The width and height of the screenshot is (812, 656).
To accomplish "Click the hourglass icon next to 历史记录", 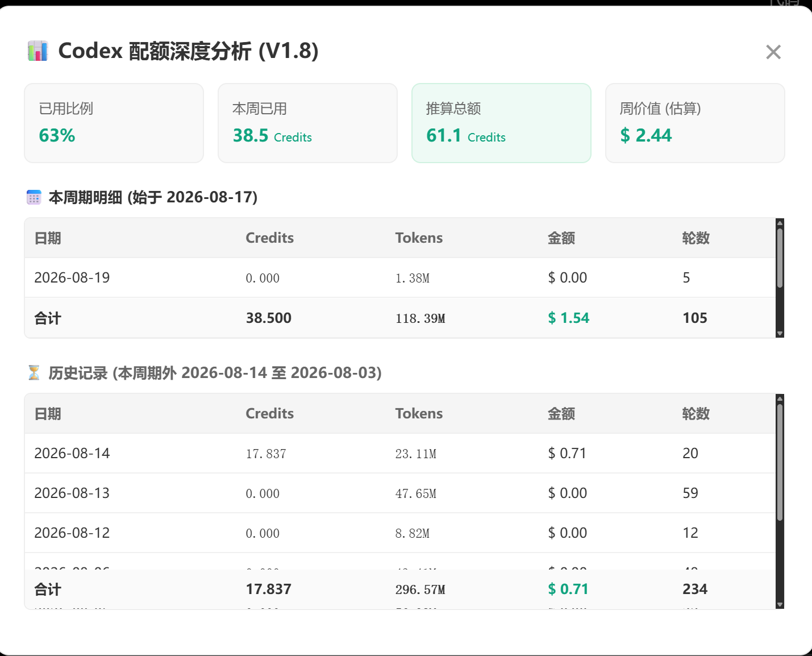I will click(x=34, y=373).
